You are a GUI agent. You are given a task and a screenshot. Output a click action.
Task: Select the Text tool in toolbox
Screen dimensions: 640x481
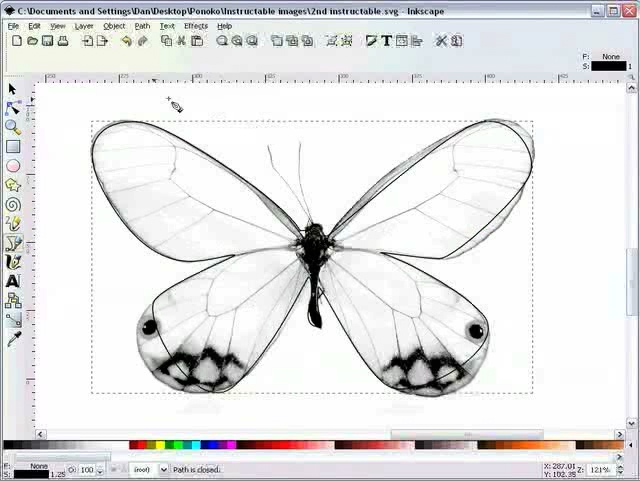pos(13,281)
